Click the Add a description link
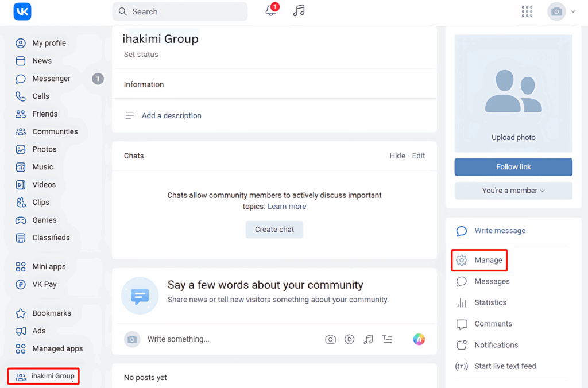The width and height of the screenshot is (588, 388). (x=171, y=115)
